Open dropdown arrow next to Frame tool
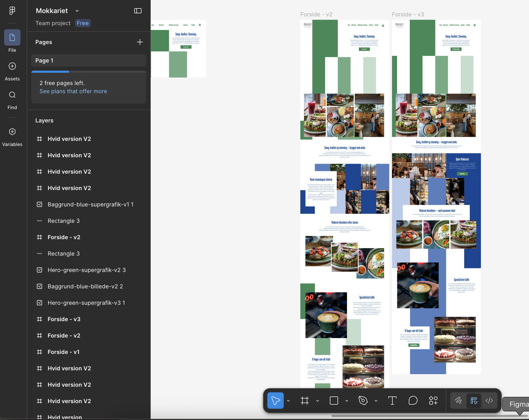 [318, 401]
